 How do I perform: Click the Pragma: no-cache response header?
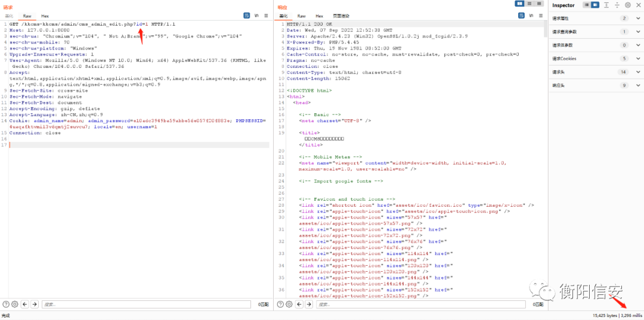click(x=311, y=60)
